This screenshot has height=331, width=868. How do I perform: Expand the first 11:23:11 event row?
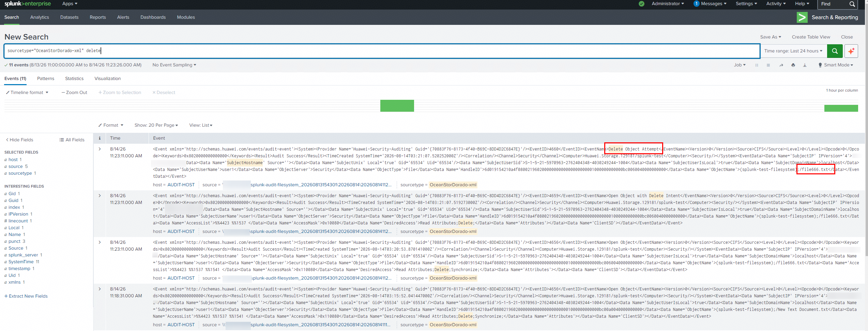tap(100, 149)
